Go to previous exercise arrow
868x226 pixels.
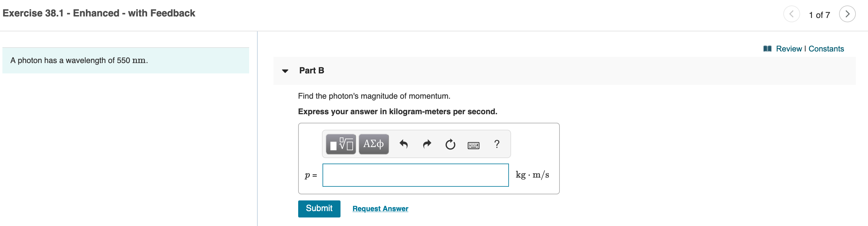click(792, 14)
